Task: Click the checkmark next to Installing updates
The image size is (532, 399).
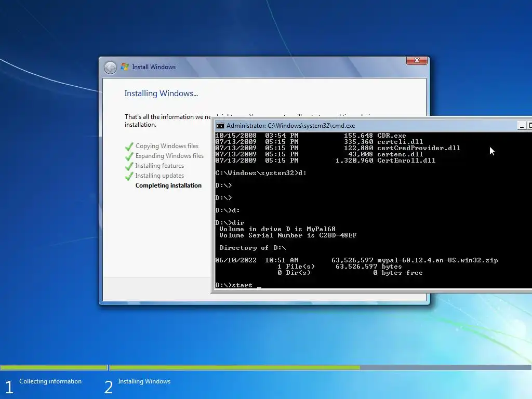Action: (129, 176)
